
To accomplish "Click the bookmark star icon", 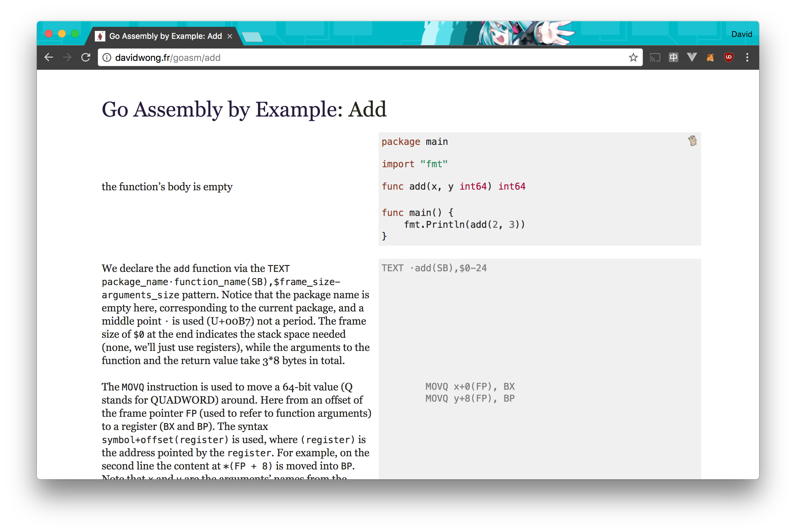I will [x=633, y=58].
